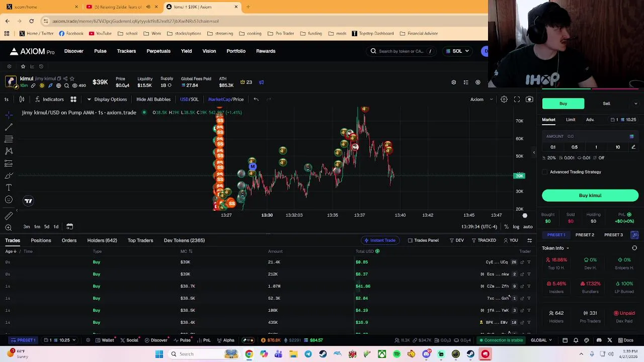The width and height of the screenshot is (644, 362).
Task: Select the text annotation tool
Action: [9, 188]
